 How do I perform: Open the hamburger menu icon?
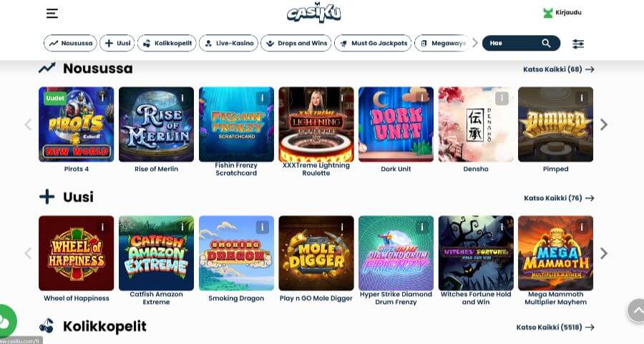pyautogui.click(x=52, y=14)
